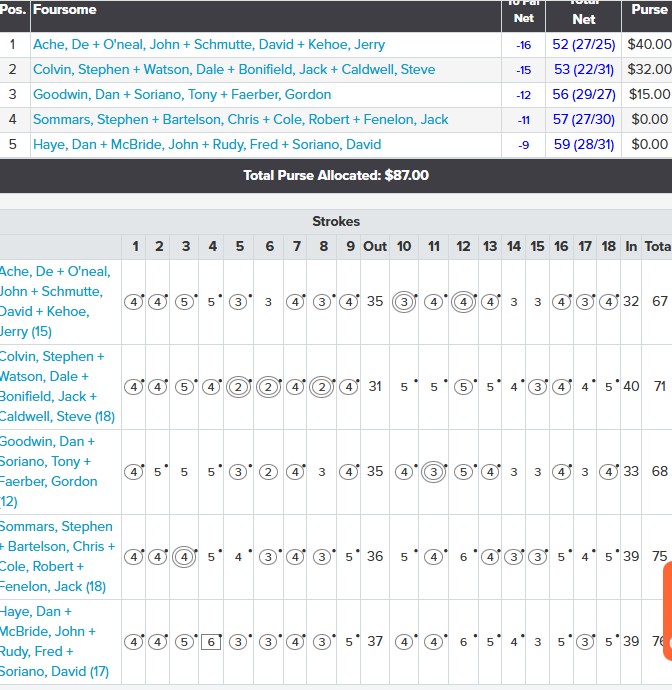Viewport: 672px width, 690px height.
Task: View total net score 56 (29/27)
Action: (x=584, y=95)
